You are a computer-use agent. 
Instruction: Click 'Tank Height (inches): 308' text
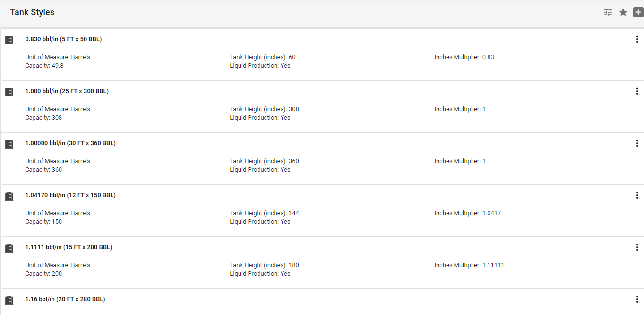[x=264, y=109]
